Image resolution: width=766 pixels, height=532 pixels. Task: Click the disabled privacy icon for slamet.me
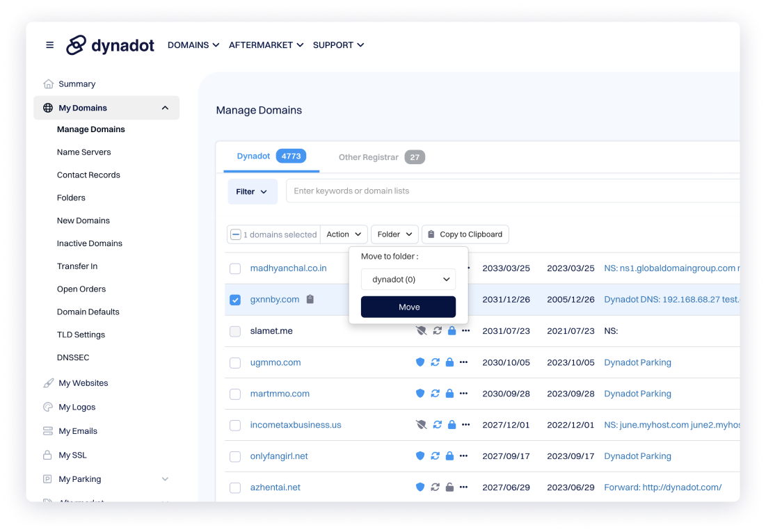tap(421, 331)
